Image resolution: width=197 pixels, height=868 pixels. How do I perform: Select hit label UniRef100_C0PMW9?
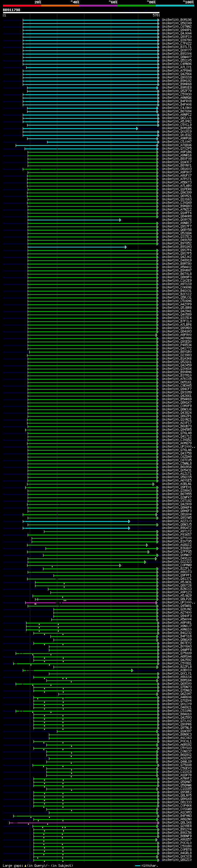177,565
